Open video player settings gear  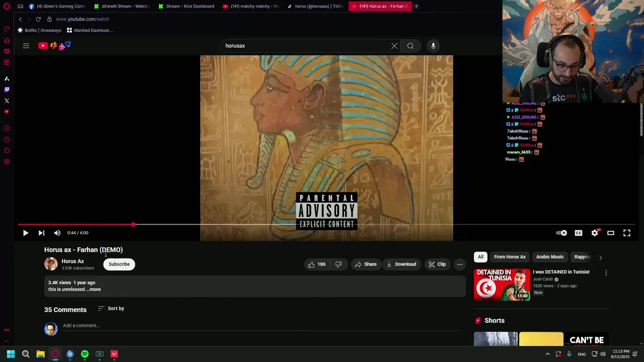(x=595, y=233)
